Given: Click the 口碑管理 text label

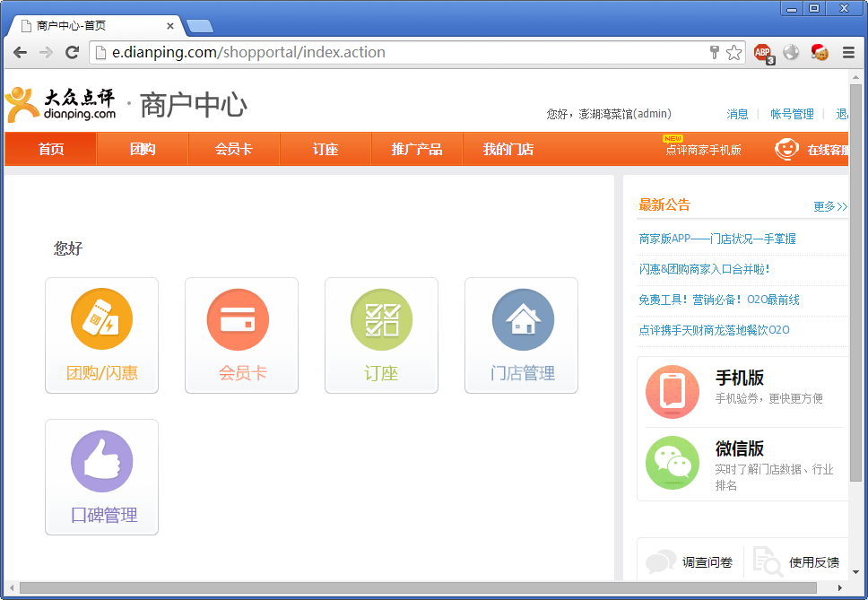Looking at the screenshot, I should [x=104, y=515].
